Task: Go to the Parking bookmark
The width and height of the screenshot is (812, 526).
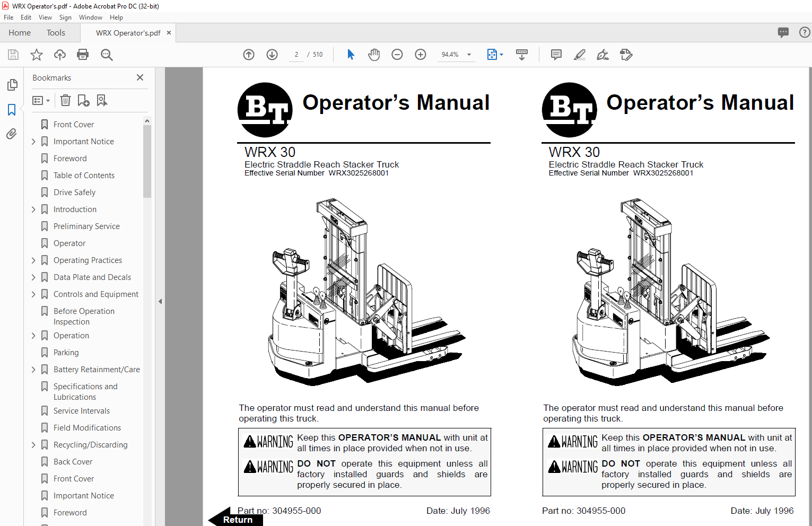Action: (x=66, y=353)
